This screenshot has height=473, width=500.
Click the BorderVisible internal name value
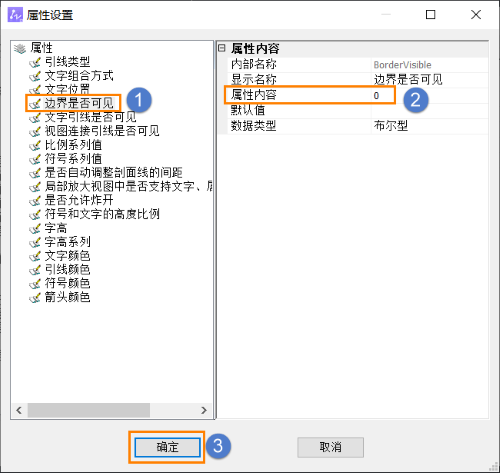(402, 65)
